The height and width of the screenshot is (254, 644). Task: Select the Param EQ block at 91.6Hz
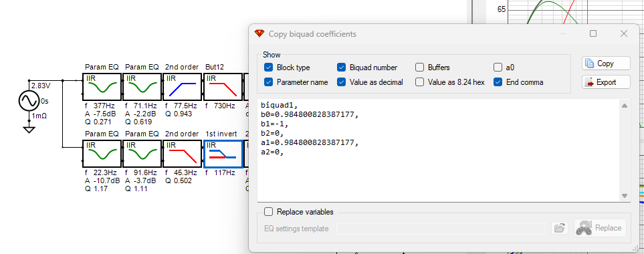(x=142, y=154)
